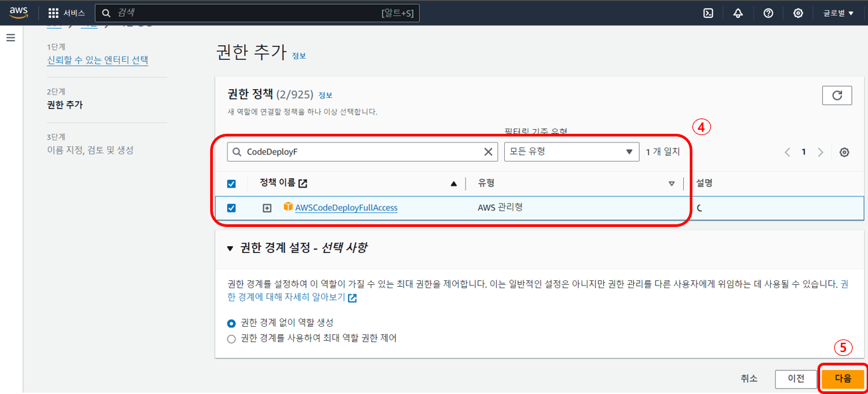
Task: Click the magnifier in the policy filter
Action: tap(237, 152)
